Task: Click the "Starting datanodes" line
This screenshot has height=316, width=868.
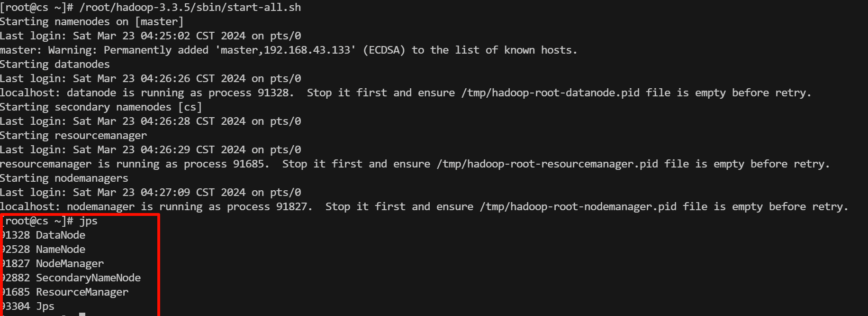Action: [x=55, y=65]
